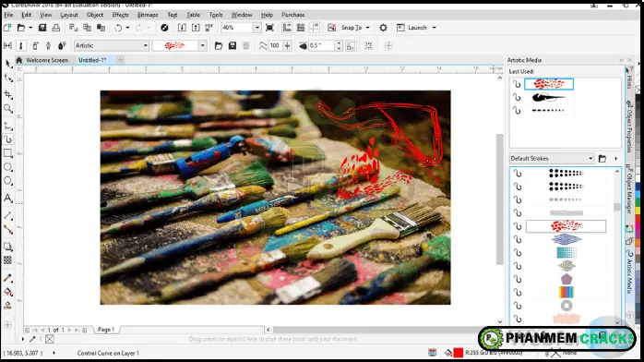Click the Save icon in standard toolbar
The height and width of the screenshot is (362, 644).
pos(42,28)
